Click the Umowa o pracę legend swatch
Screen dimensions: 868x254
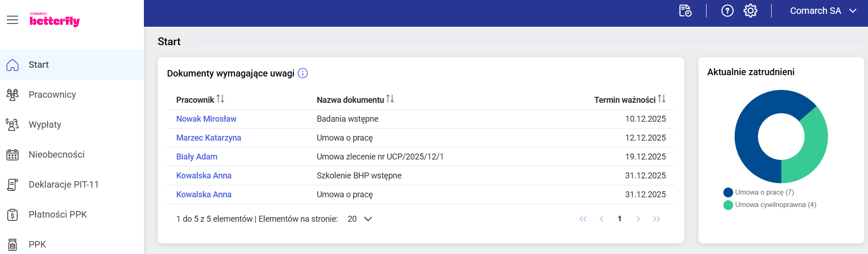click(728, 192)
